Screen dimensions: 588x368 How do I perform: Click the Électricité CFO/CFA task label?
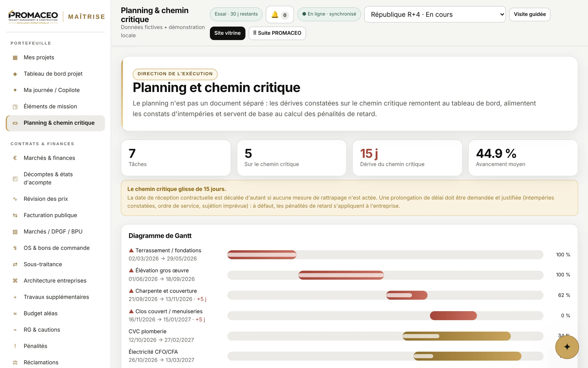click(153, 352)
